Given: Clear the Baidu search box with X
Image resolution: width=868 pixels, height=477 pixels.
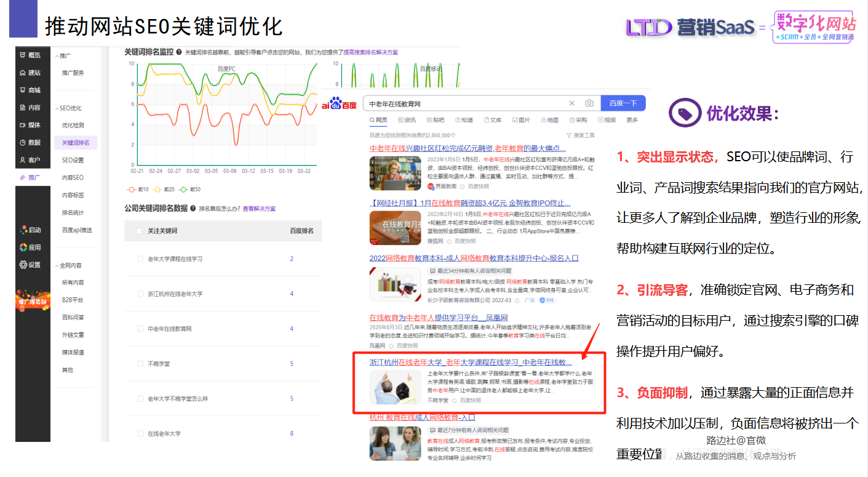Looking at the screenshot, I should 571,103.
